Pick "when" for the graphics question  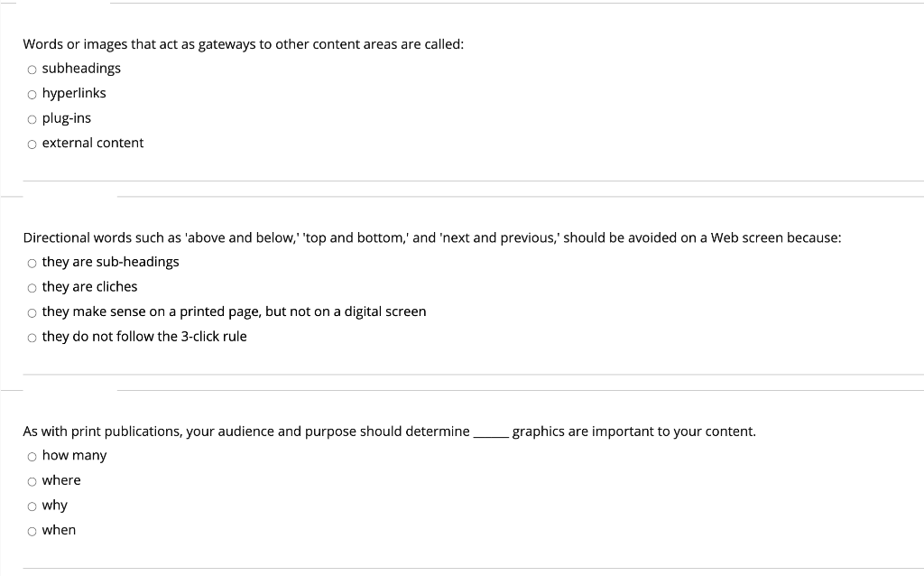pyautogui.click(x=32, y=530)
